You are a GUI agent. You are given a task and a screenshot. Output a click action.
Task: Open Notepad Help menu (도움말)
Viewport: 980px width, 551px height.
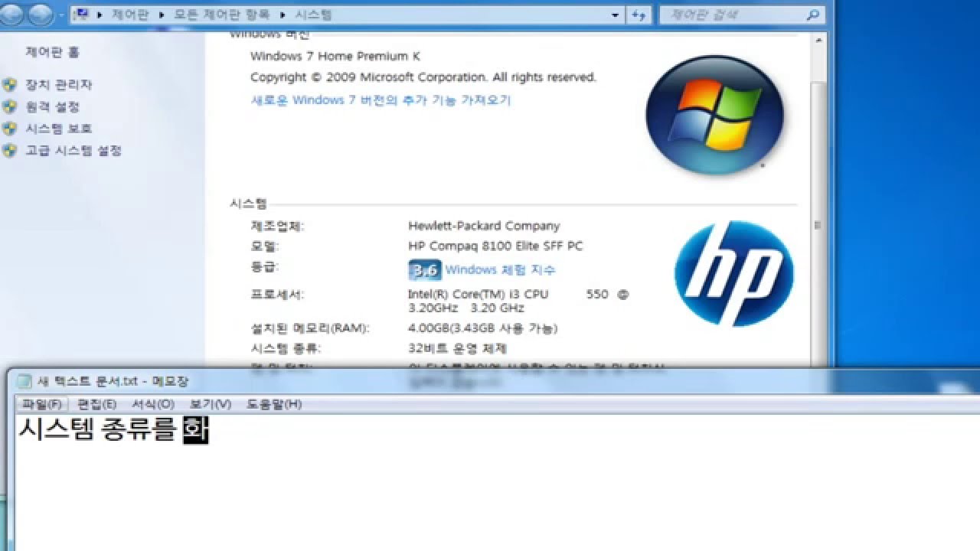273,404
